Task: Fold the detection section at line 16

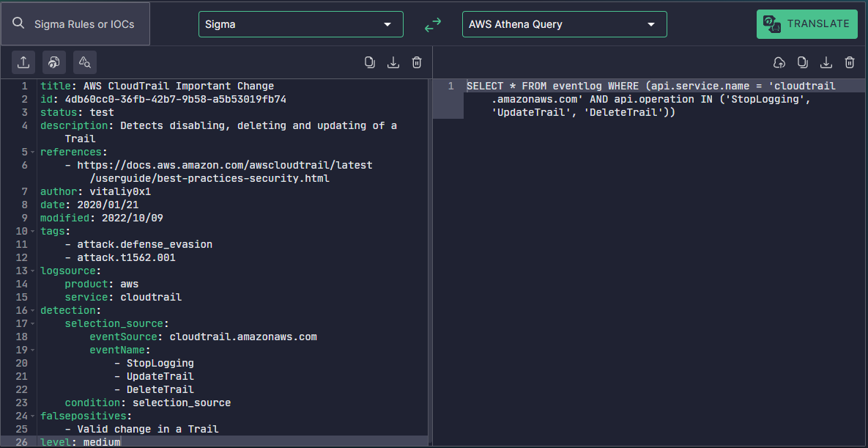Action: tap(34, 311)
